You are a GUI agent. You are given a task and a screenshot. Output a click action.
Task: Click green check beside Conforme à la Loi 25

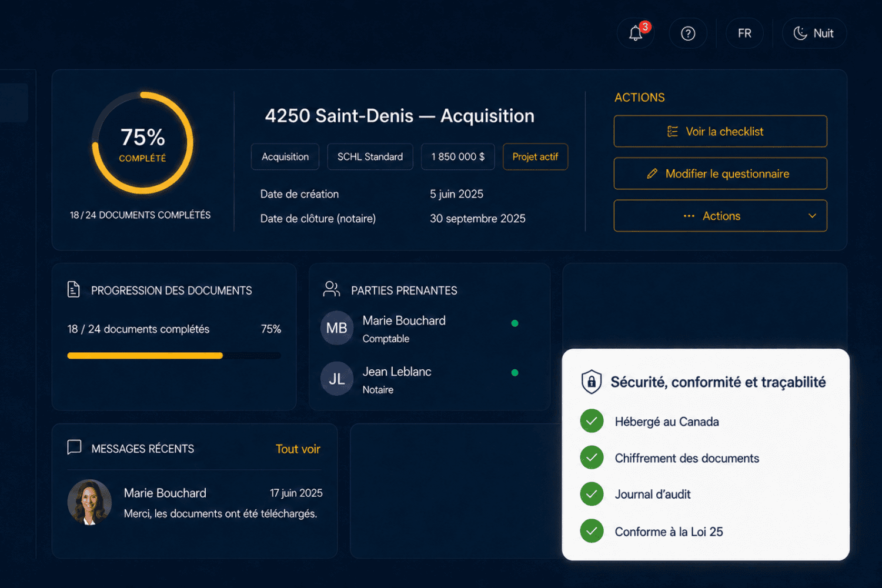tap(592, 531)
